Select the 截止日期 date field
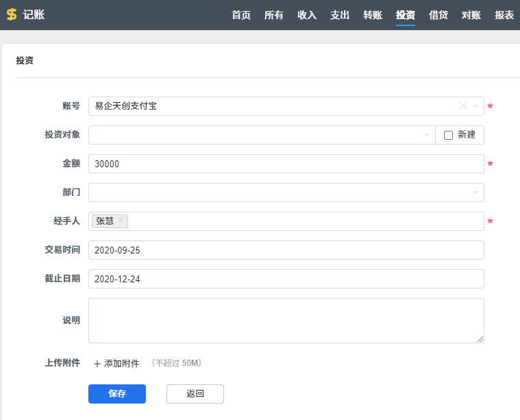520x420 pixels. [x=286, y=279]
